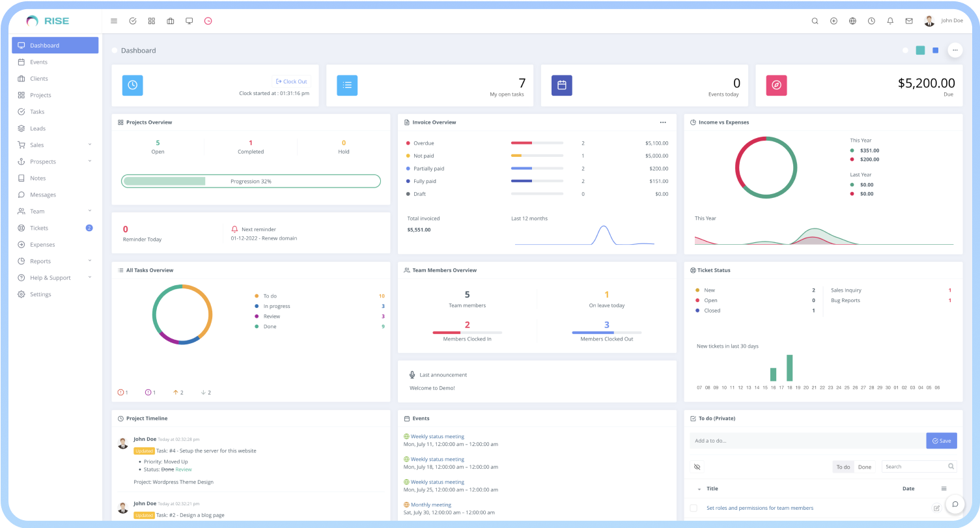
Task: Click the hamburger menu icon in top bar
Action: [x=114, y=21]
